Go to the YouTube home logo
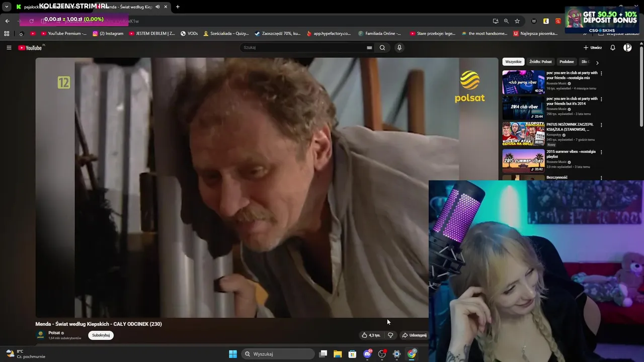 coord(30,48)
